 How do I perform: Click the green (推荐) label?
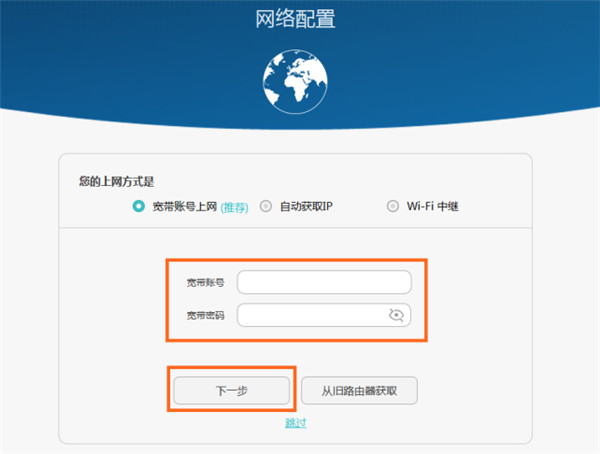point(234,207)
